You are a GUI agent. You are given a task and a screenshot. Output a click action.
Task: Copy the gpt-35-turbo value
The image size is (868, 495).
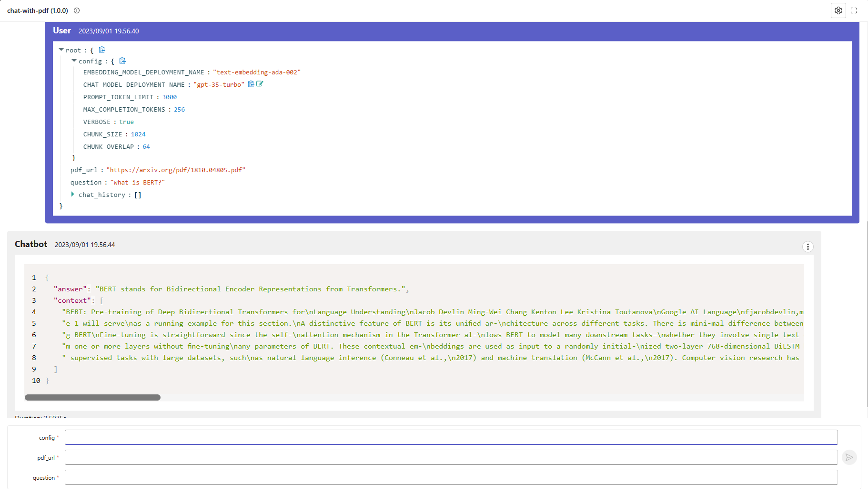click(x=251, y=84)
